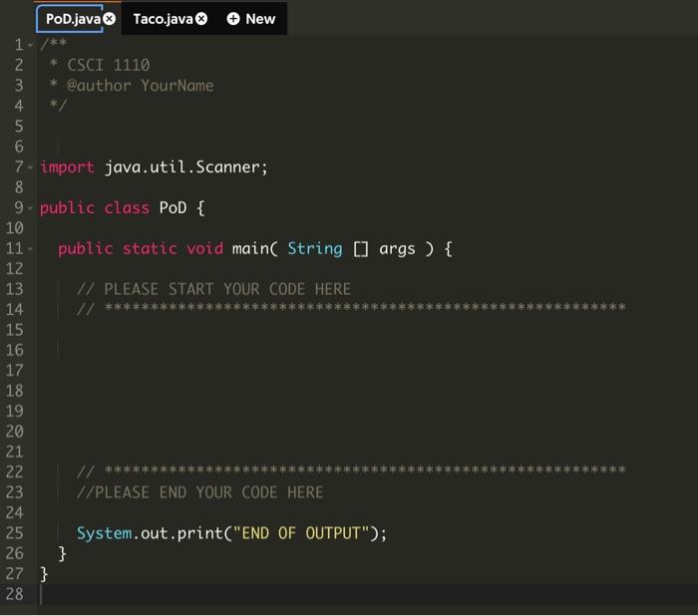Fold the PoD class at line 9
Screen dimensions: 698x616
coord(30,208)
